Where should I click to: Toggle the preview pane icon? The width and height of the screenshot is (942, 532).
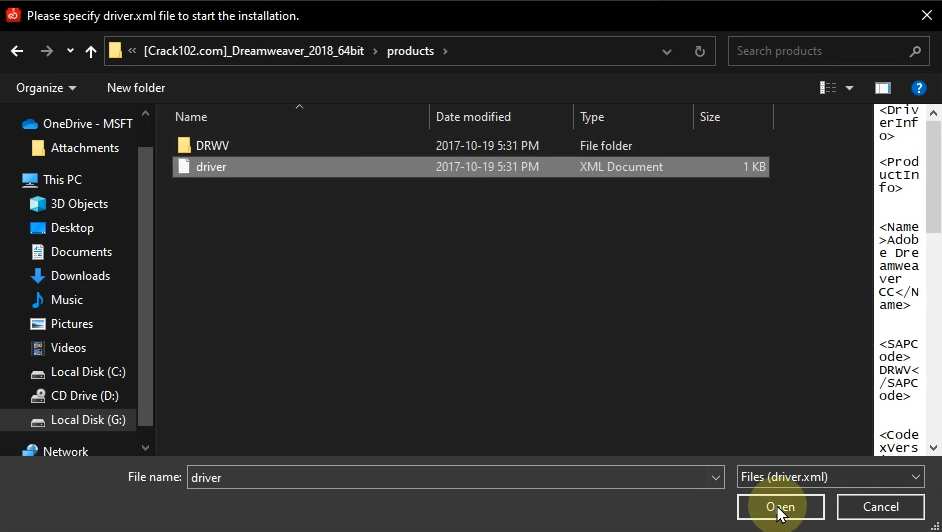882,88
